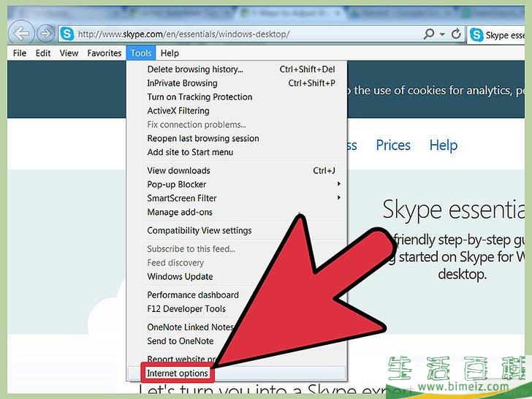
Task: Switch to the Skype essentials tab
Action: (x=496, y=34)
